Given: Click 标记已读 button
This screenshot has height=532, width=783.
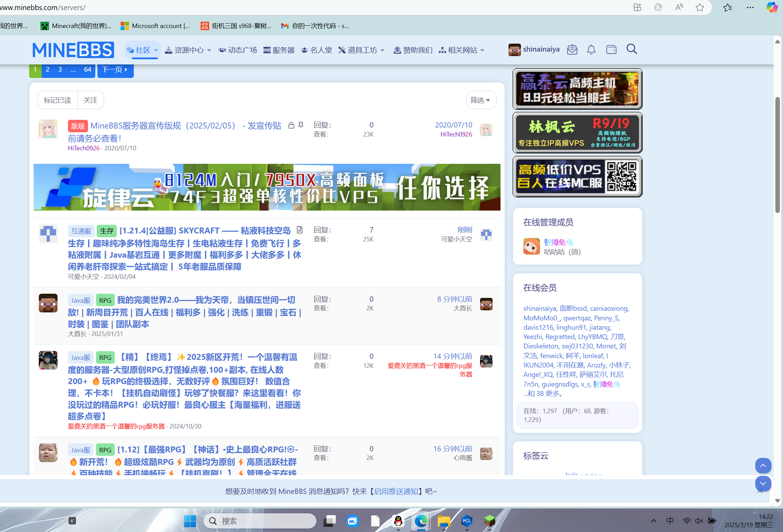Looking at the screenshot, I should point(58,100).
